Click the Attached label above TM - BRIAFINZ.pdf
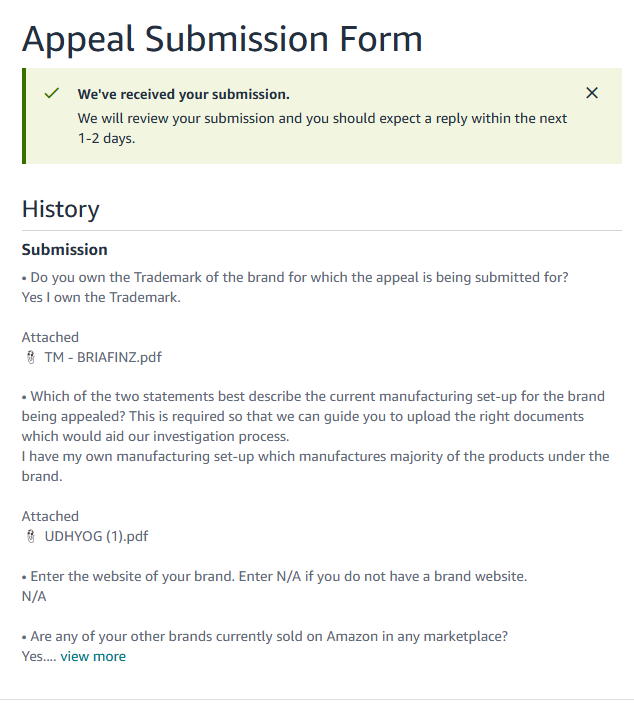Screen dimensions: 634x709 (x=50, y=337)
